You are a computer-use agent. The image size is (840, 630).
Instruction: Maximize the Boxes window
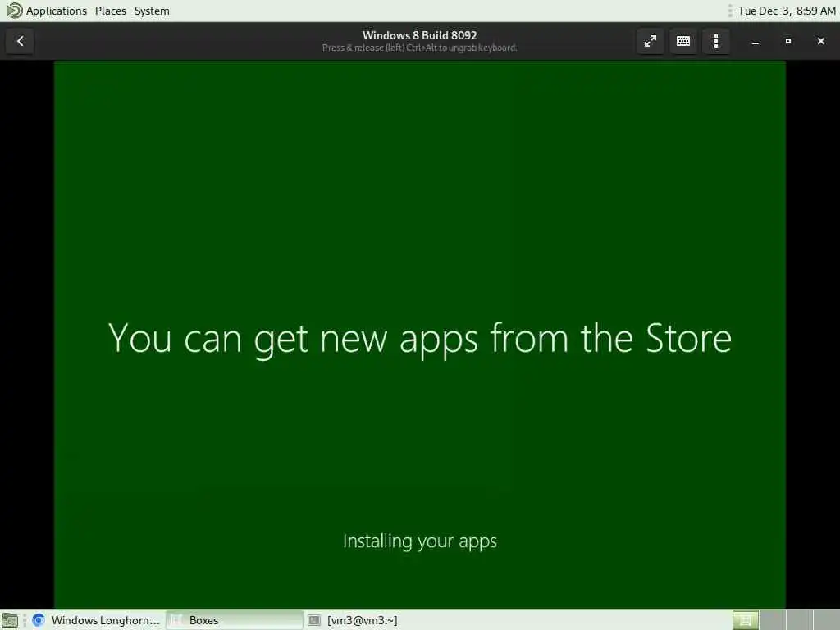tap(788, 41)
